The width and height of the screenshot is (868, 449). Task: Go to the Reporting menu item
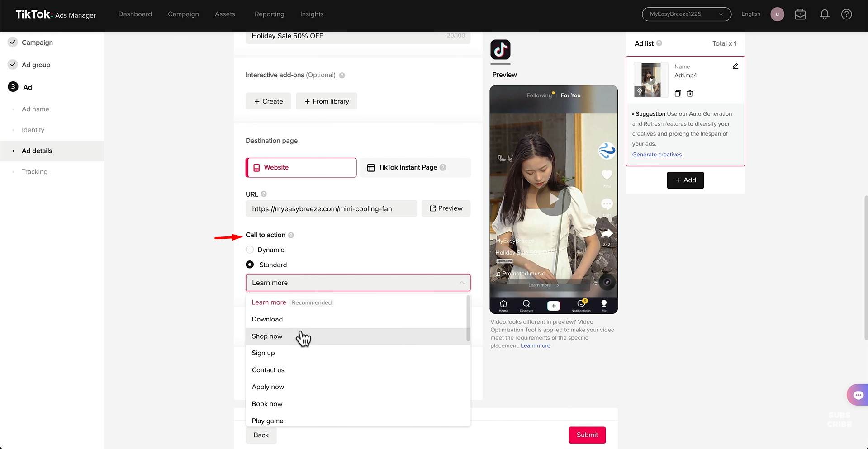(x=269, y=14)
